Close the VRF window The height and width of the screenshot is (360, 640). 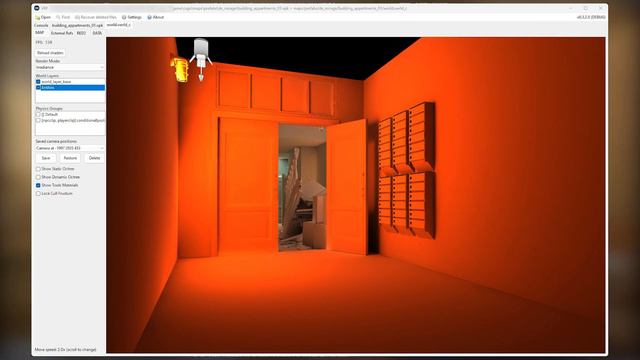pyautogui.click(x=601, y=8)
